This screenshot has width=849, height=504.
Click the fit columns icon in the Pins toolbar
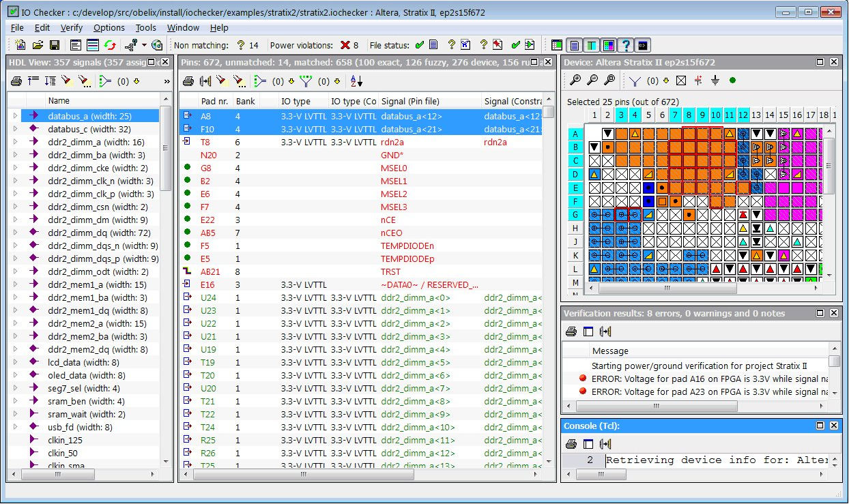pos(205,81)
